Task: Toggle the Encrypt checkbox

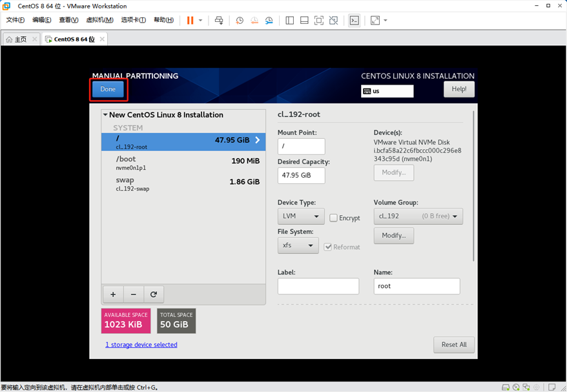Action: click(x=333, y=218)
